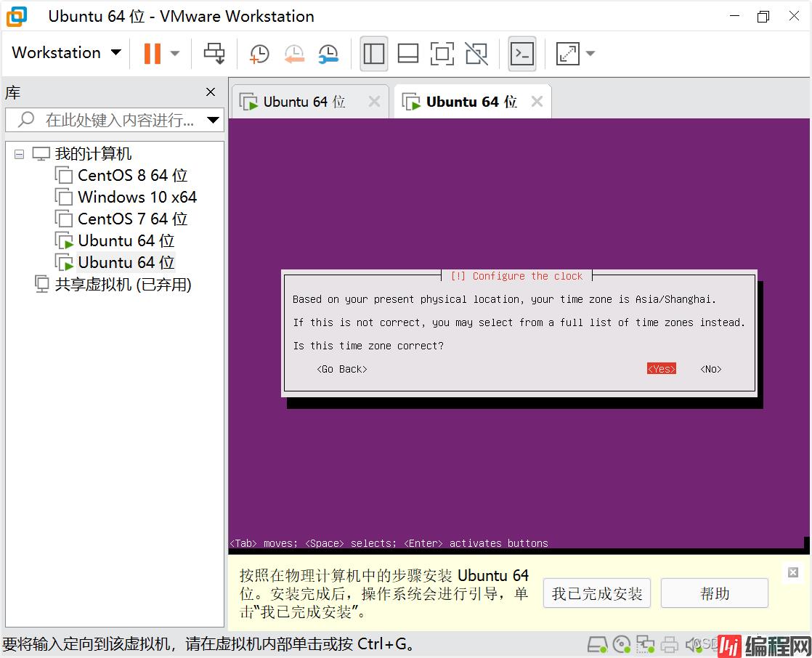
Task: Open the Workstation menu dropdown
Action: pyautogui.click(x=66, y=53)
